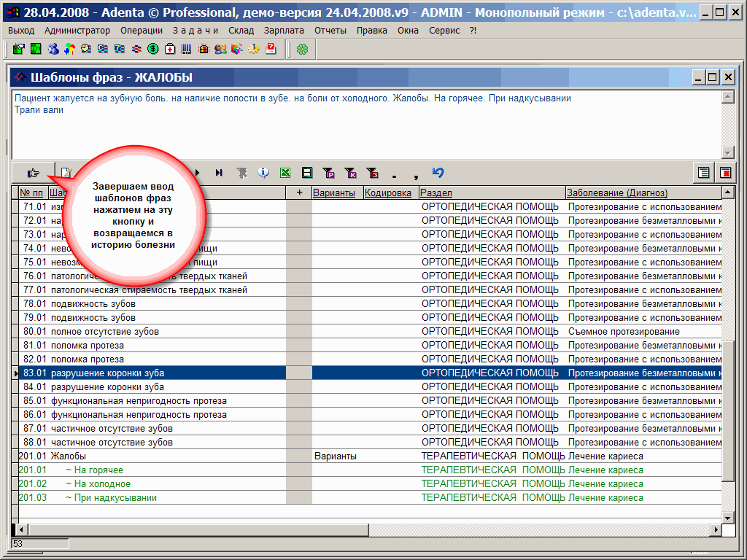The width and height of the screenshot is (747, 560).
Task: Open the first aid kit icon
Action: point(170,49)
